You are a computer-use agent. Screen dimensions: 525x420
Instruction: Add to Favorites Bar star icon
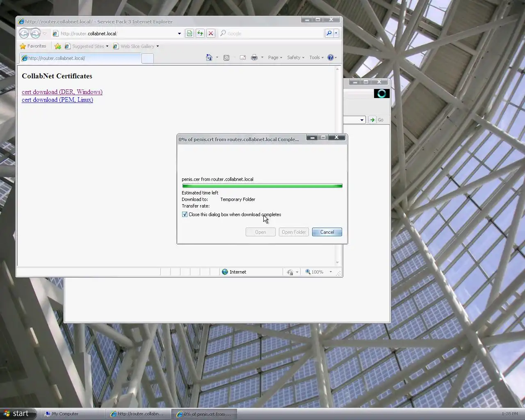tap(58, 46)
